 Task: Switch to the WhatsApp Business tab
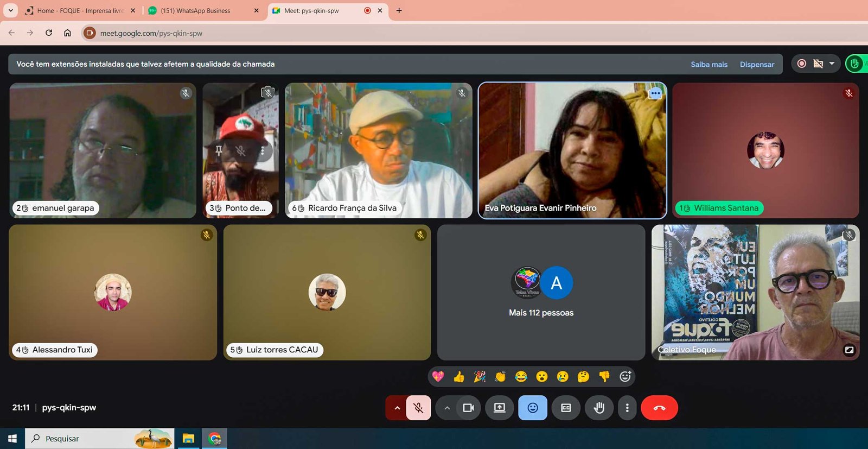pyautogui.click(x=196, y=10)
